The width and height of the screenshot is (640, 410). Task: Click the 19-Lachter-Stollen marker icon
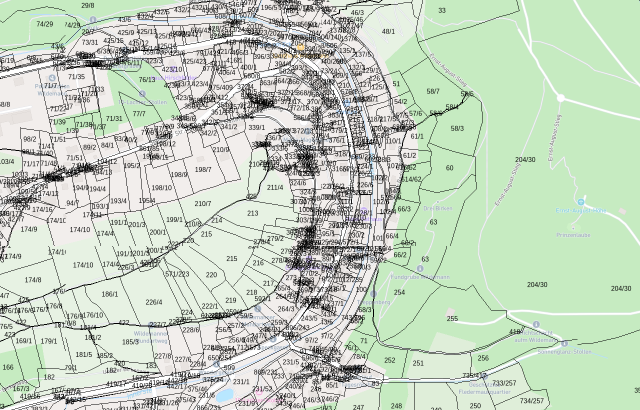pyautogui.click(x=142, y=94)
